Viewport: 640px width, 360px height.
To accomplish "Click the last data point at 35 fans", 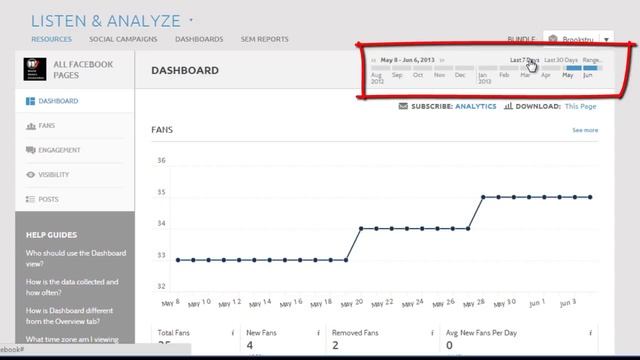I will click(x=590, y=197).
